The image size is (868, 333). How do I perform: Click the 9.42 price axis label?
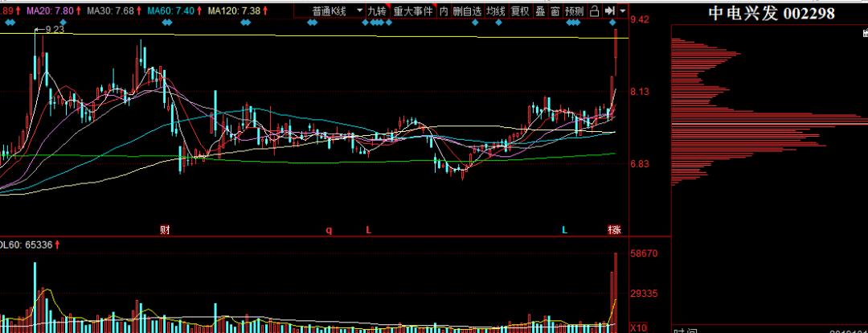tap(641, 20)
